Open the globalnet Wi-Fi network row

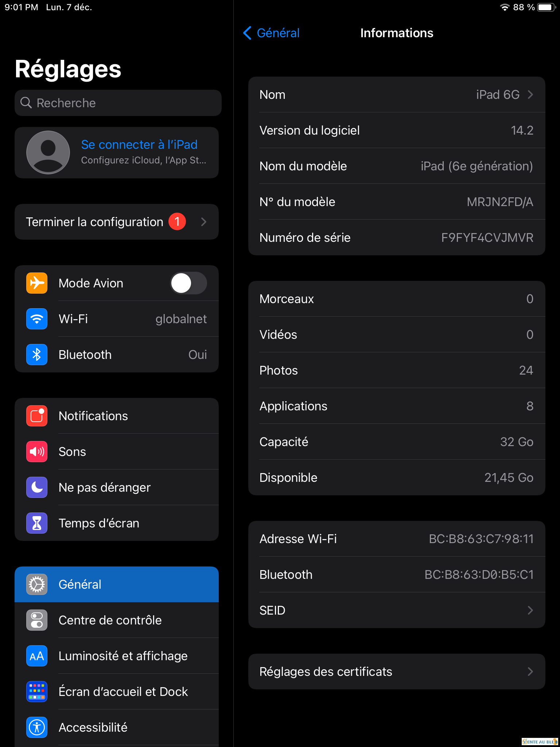[117, 319]
